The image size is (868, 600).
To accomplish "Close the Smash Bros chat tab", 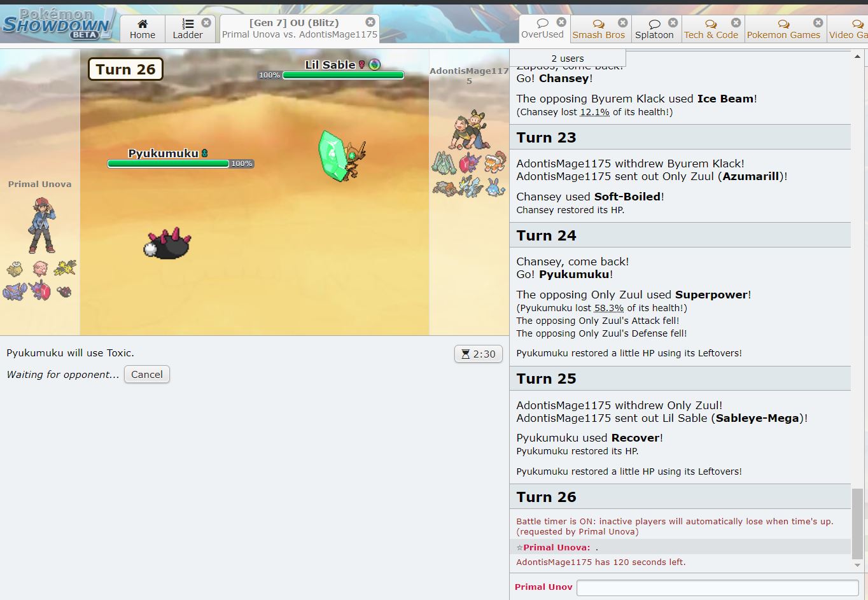I will tap(622, 22).
